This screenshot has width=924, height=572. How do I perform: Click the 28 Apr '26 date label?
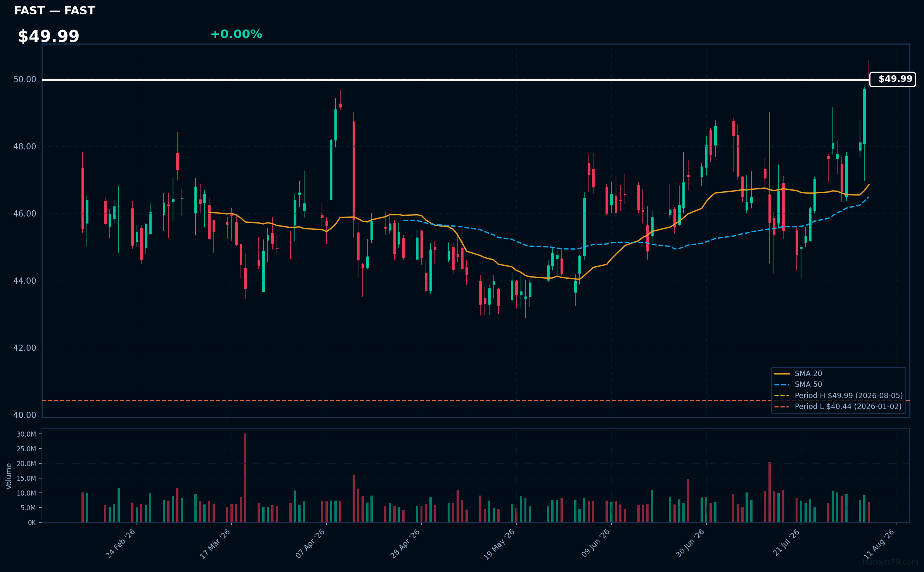click(x=405, y=544)
